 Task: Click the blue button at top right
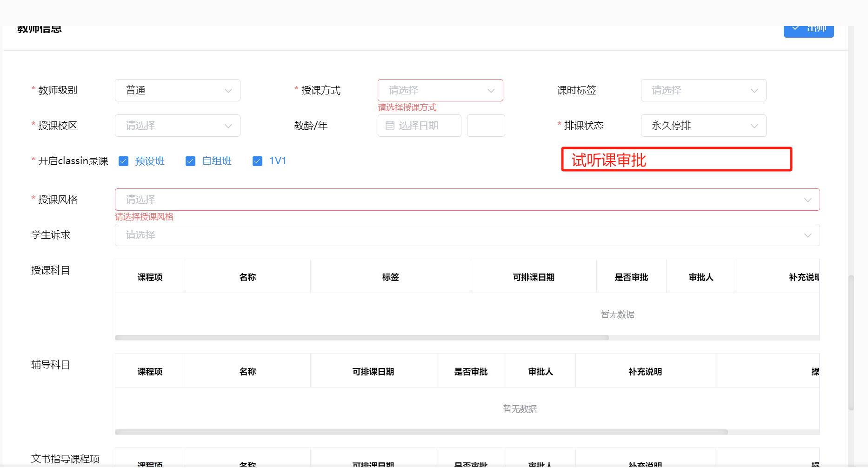[x=808, y=30]
